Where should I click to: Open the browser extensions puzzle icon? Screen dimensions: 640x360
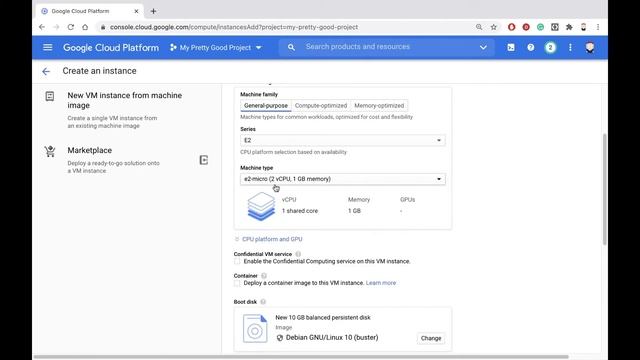click(x=569, y=27)
